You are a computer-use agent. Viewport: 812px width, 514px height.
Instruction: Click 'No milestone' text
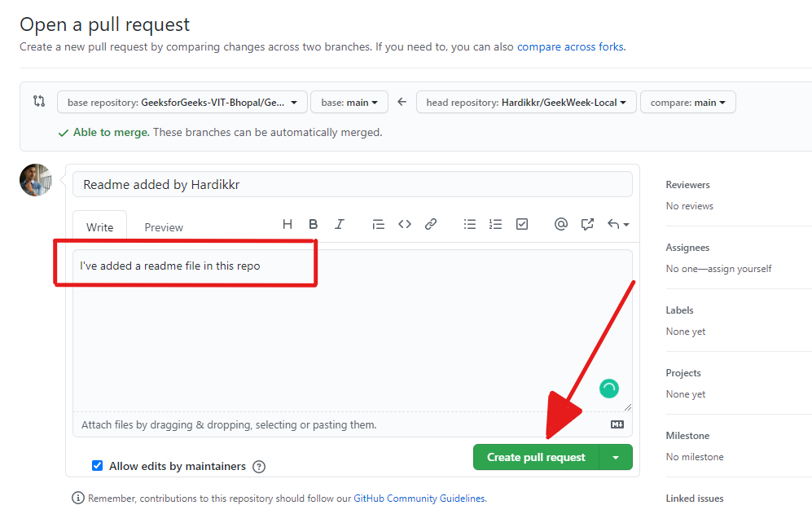[695, 456]
